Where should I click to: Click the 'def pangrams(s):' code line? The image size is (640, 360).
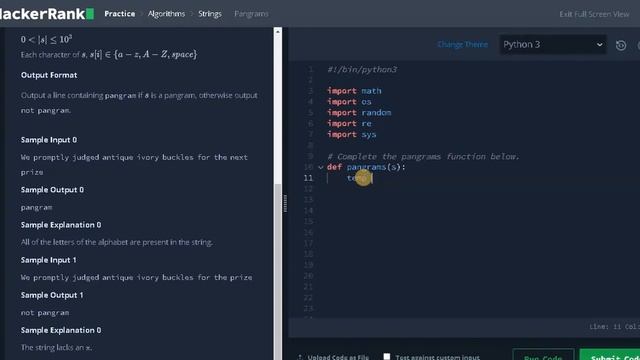[366, 167]
